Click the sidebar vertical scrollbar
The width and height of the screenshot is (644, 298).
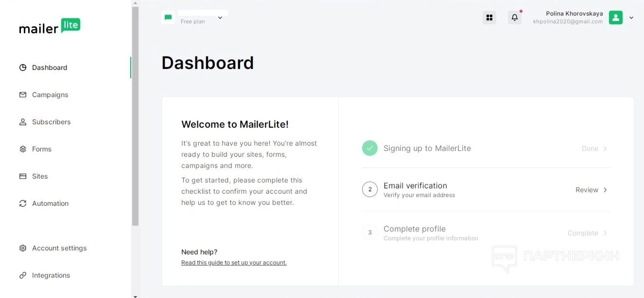[135, 116]
